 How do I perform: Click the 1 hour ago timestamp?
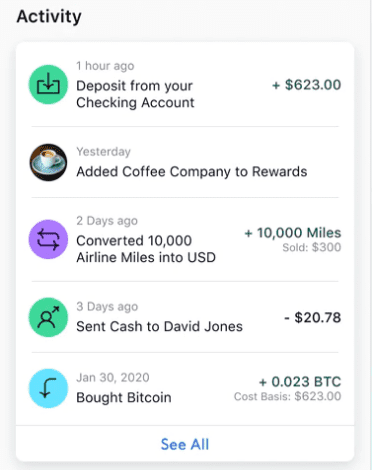(x=105, y=66)
